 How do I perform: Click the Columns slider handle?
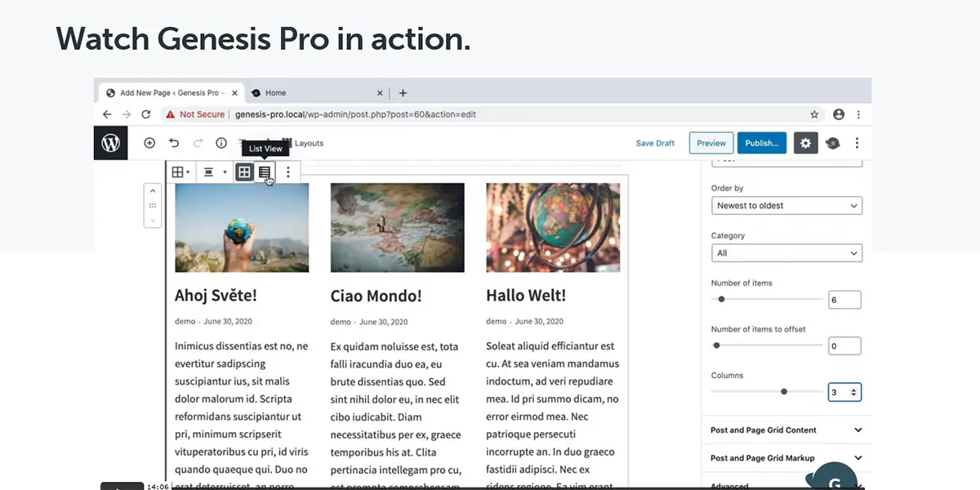click(x=784, y=392)
